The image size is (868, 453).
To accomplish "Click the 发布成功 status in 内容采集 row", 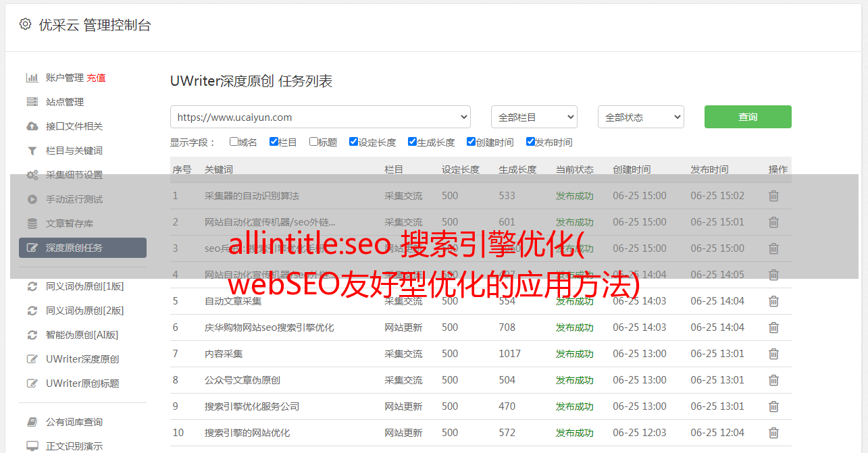I will pyautogui.click(x=575, y=354).
